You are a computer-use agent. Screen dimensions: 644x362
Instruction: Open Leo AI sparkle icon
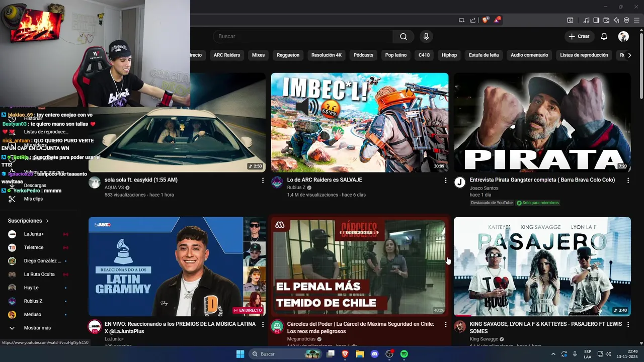click(x=616, y=20)
